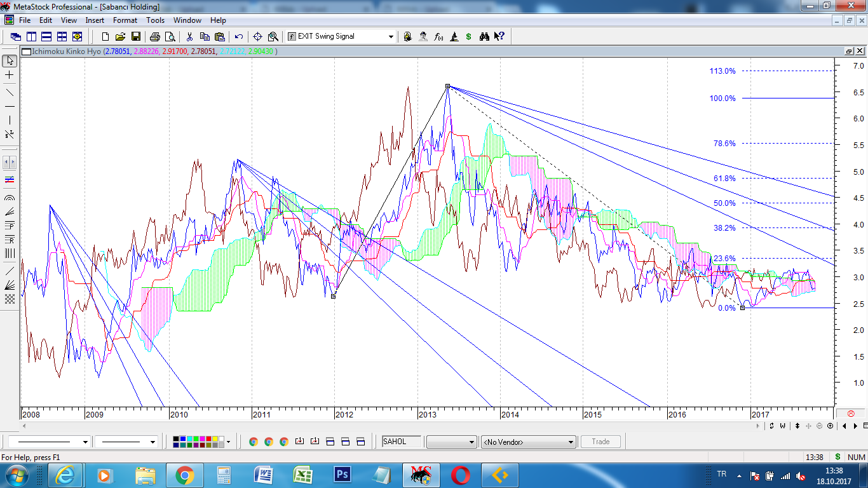Viewport: 868px width, 488px height.
Task: Open Microsoft Word from the taskbar
Action: tap(264, 475)
